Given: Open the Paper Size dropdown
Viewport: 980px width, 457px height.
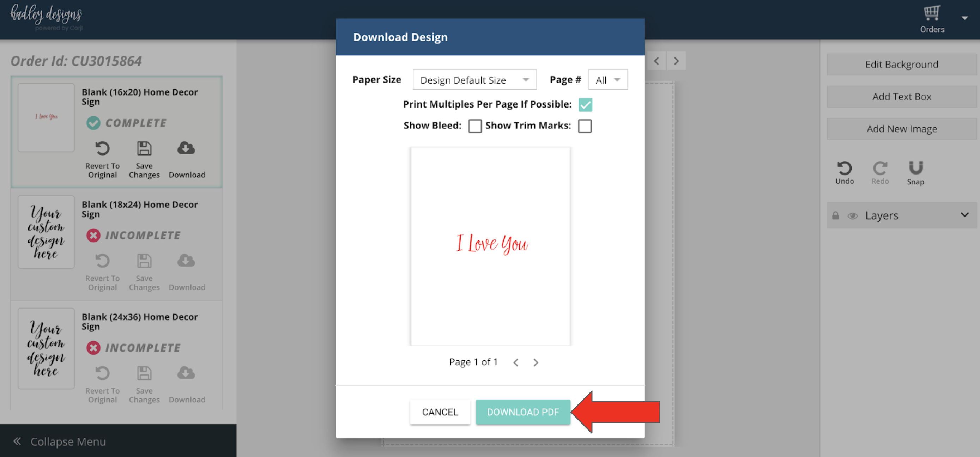Looking at the screenshot, I should tap(474, 80).
